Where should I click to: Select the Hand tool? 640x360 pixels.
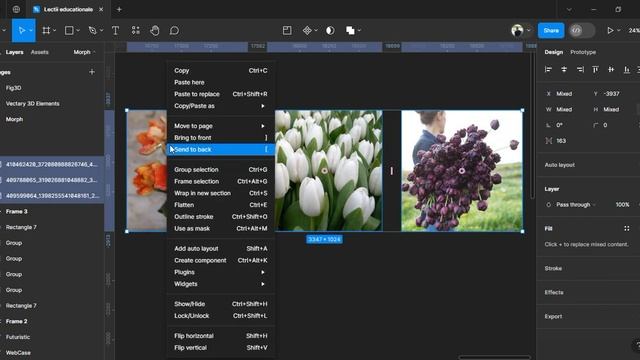[155, 31]
